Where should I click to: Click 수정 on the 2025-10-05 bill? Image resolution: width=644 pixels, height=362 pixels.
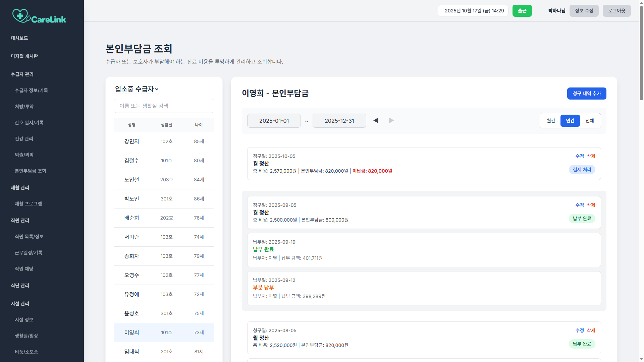click(580, 156)
